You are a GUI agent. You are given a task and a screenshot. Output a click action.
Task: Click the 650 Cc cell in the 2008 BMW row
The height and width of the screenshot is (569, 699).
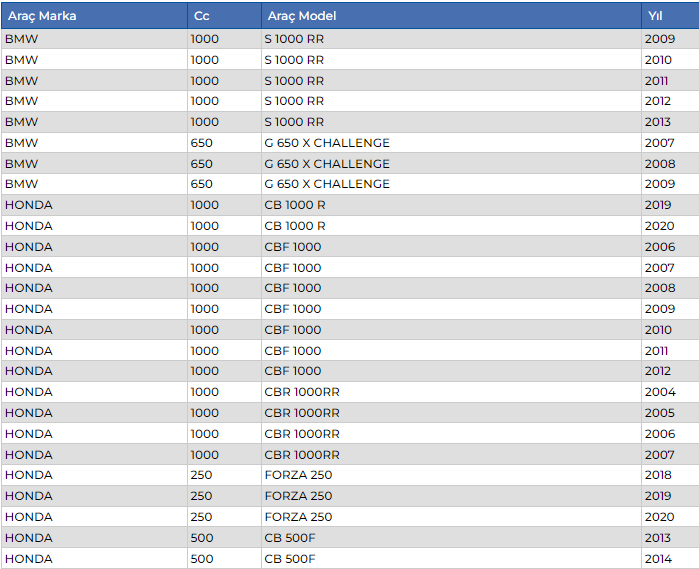pos(202,164)
